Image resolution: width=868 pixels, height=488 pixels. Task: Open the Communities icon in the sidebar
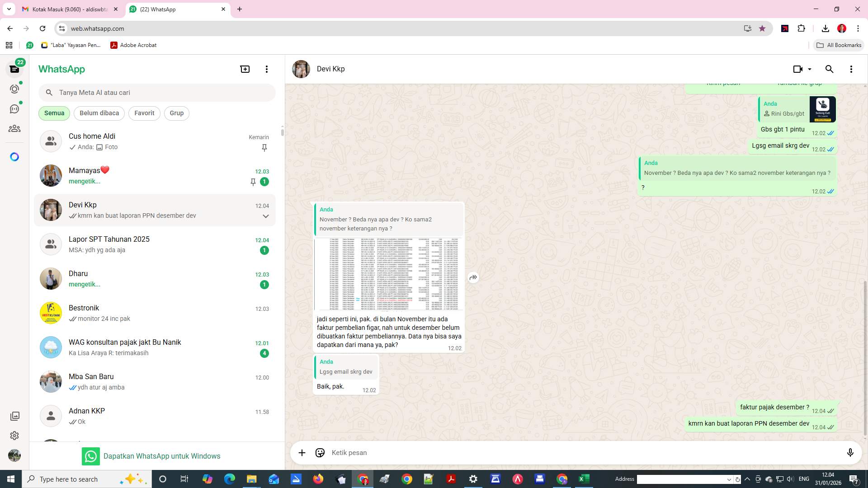click(14, 128)
